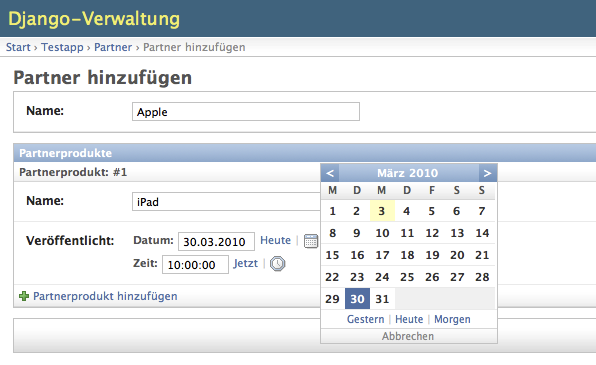The width and height of the screenshot is (596, 365).
Task: Open the Testapp breadcrumb link
Action: (62, 47)
